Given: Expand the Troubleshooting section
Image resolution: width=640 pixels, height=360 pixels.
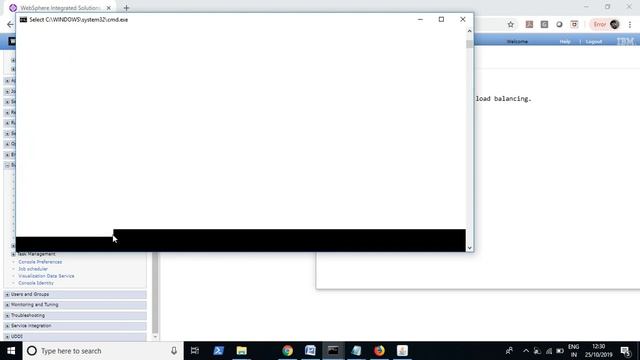Looking at the screenshot, I should pyautogui.click(x=7, y=316).
